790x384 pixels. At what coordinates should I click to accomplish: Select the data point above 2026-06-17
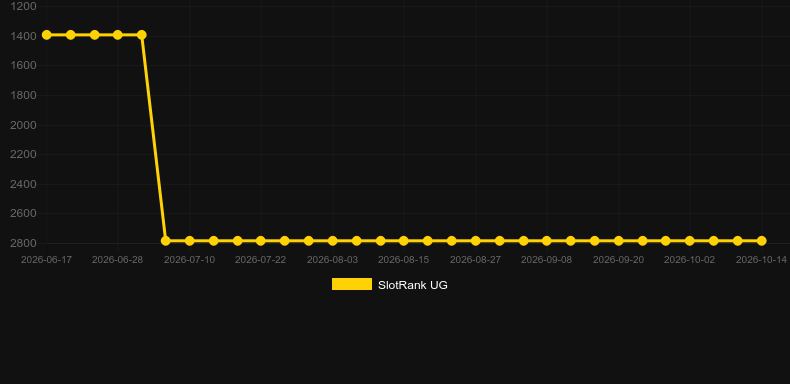coord(47,35)
